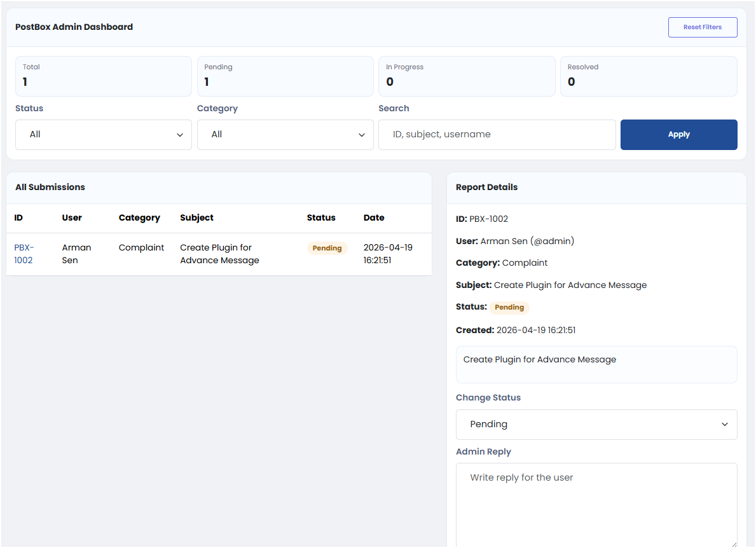
Task: Select the Pending count card
Action: click(x=285, y=76)
